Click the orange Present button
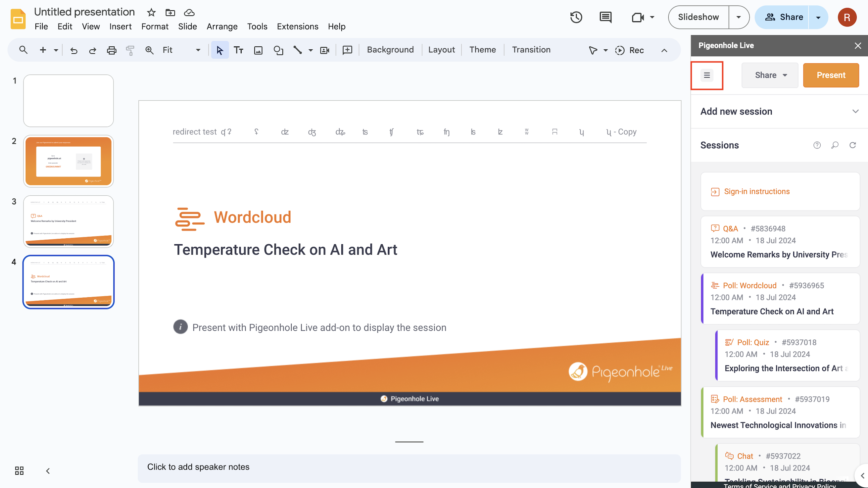 click(x=831, y=75)
